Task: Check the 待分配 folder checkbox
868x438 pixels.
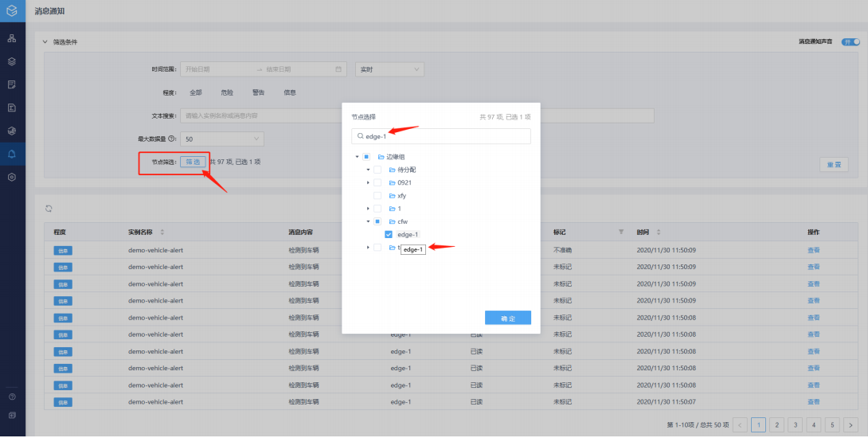Action: coord(377,170)
